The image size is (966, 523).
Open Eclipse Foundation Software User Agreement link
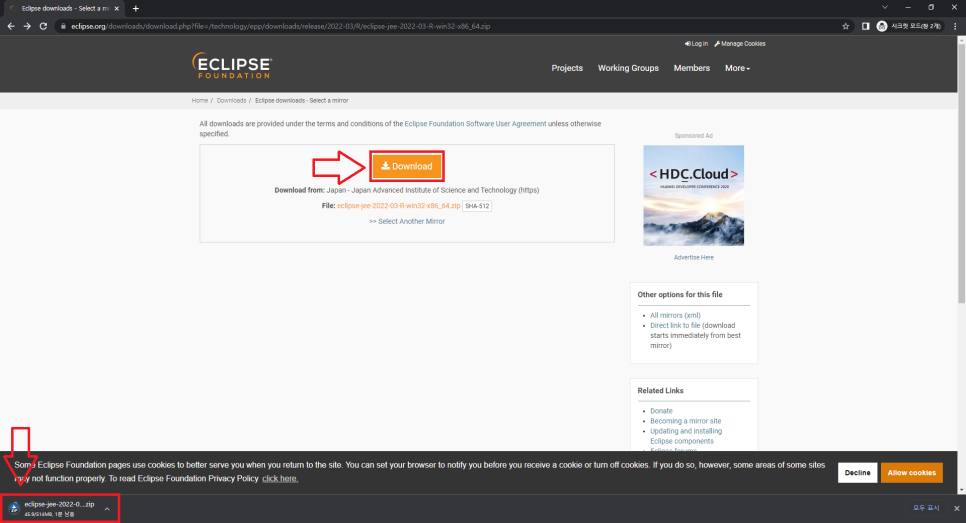tap(475, 124)
